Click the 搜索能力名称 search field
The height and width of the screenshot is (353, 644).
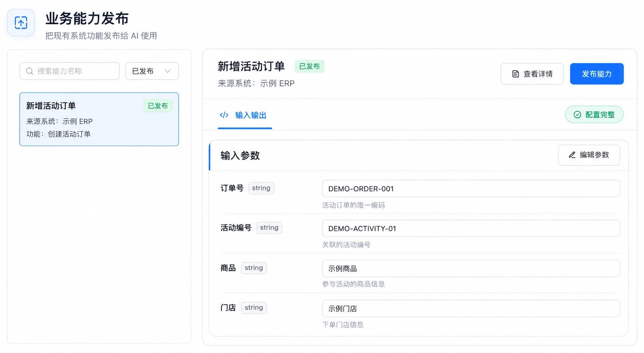(x=70, y=71)
